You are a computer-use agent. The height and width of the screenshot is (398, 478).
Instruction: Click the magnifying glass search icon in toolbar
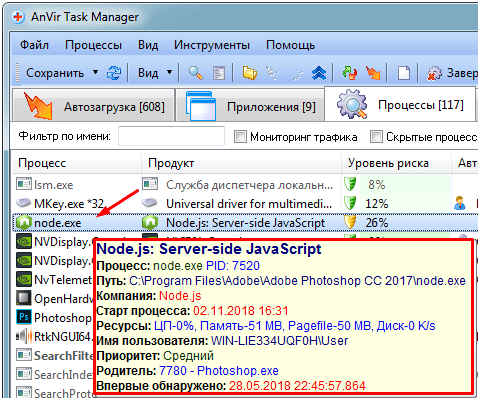click(196, 73)
